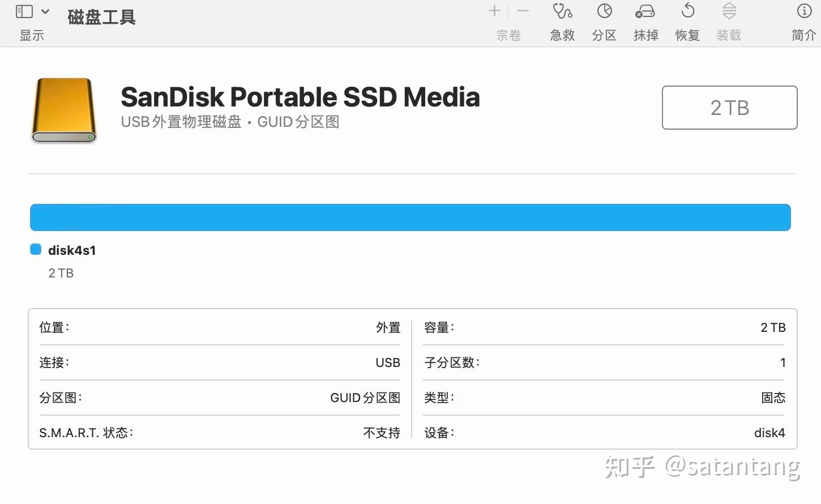Click the 恢复 toolbar label
Screen dimensions: 821x504
click(687, 35)
